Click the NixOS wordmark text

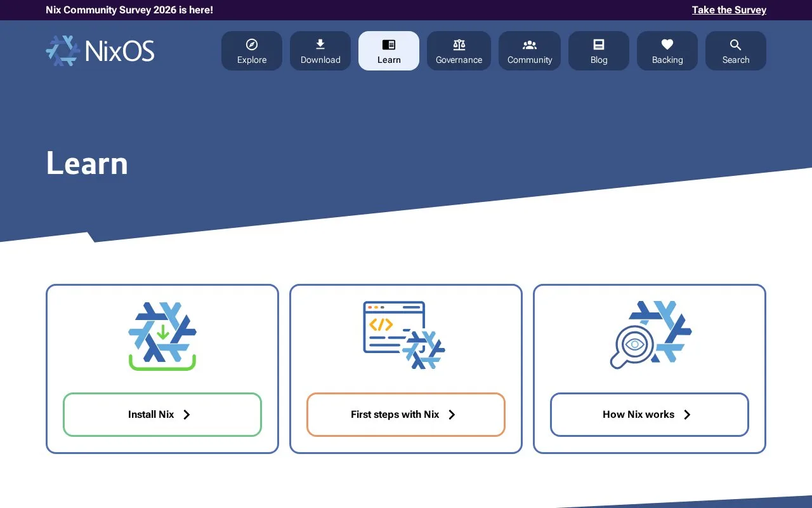pos(119,51)
